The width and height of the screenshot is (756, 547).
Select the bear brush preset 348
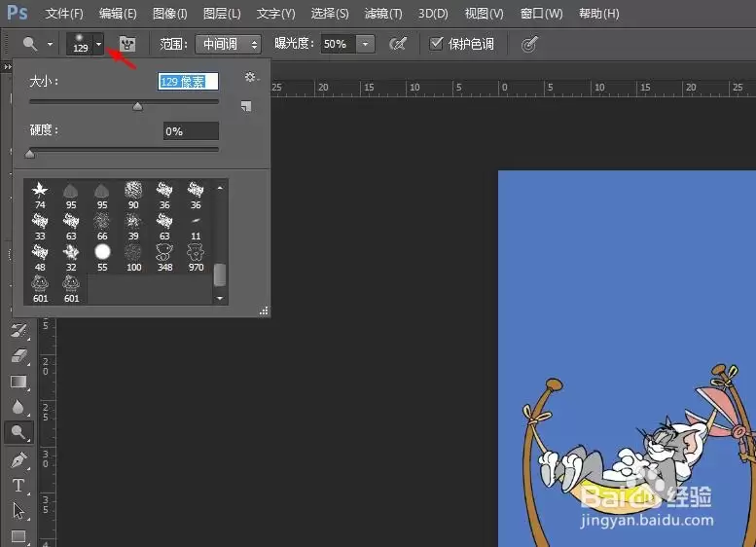pos(164,258)
